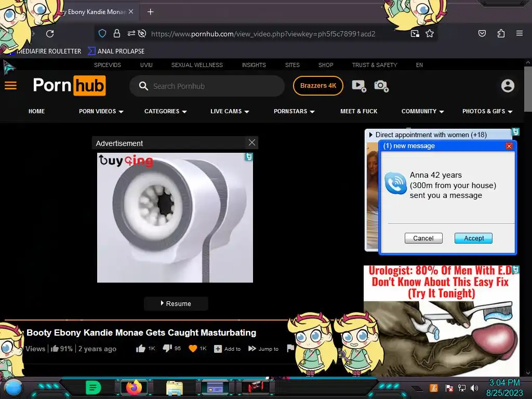Report the video with the flag icon
532x399 pixels.
pos(290,348)
